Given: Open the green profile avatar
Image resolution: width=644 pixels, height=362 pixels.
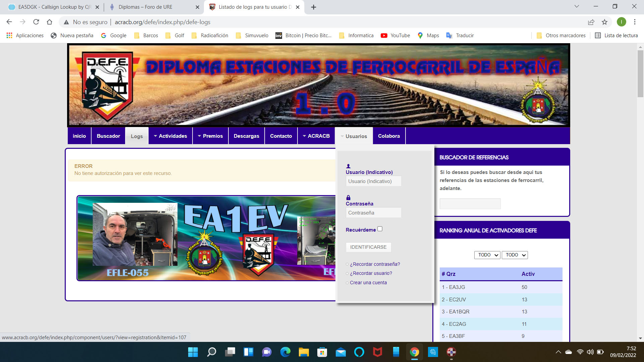Looking at the screenshot, I should pyautogui.click(x=621, y=22).
